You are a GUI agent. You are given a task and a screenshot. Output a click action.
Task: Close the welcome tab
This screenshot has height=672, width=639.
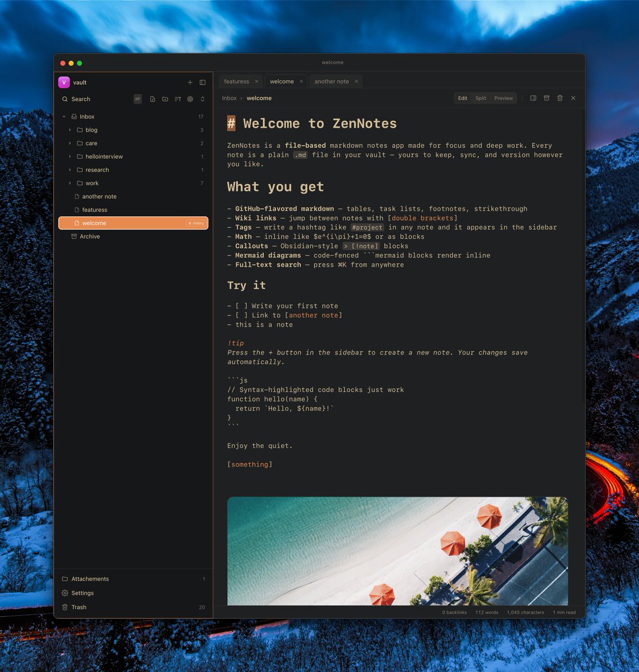[x=301, y=81]
